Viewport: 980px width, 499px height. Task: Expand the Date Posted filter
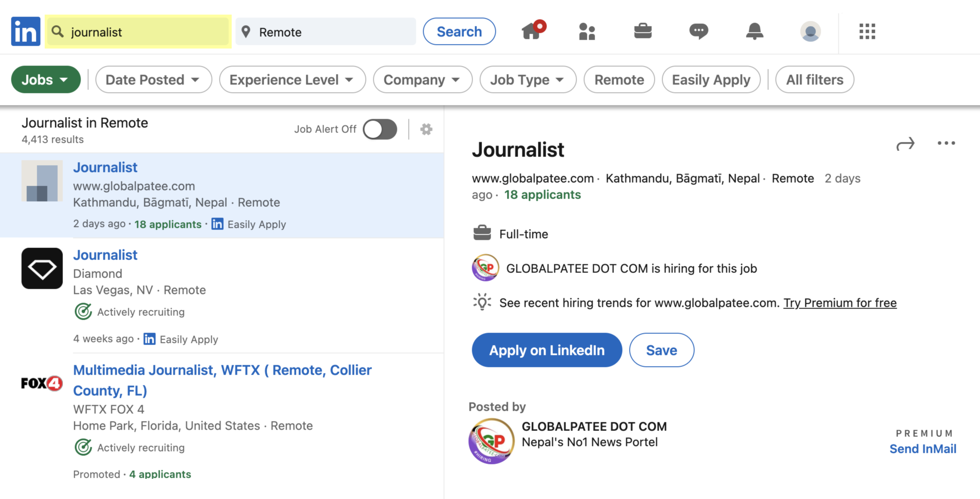(x=153, y=79)
